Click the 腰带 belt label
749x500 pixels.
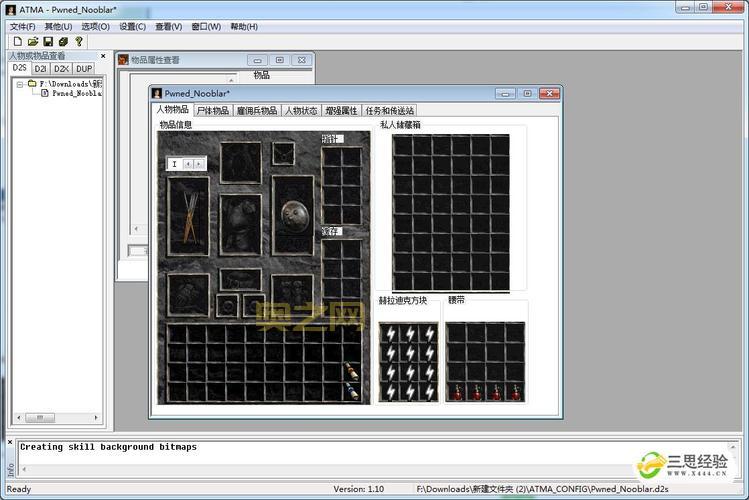tap(456, 300)
